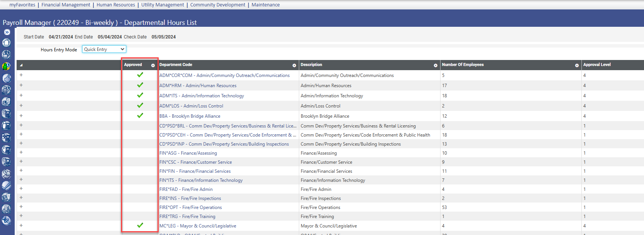The height and width of the screenshot is (235, 644).
Task: Click the triangle in grid header corner
Action: pos(21,65)
